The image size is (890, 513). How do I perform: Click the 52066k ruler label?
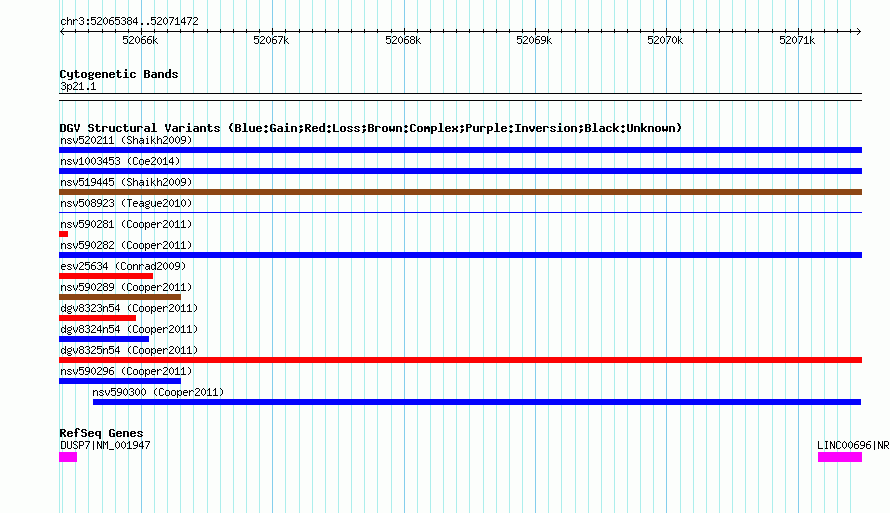140,40
